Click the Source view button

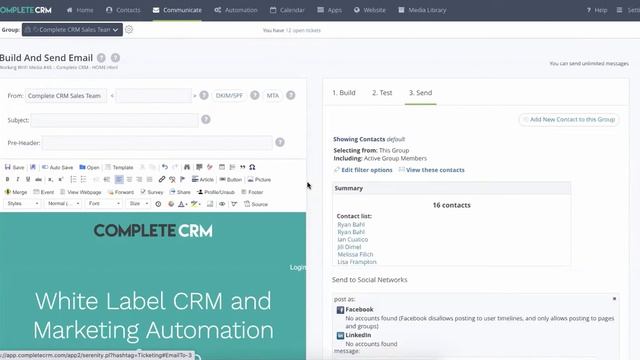tap(256, 204)
